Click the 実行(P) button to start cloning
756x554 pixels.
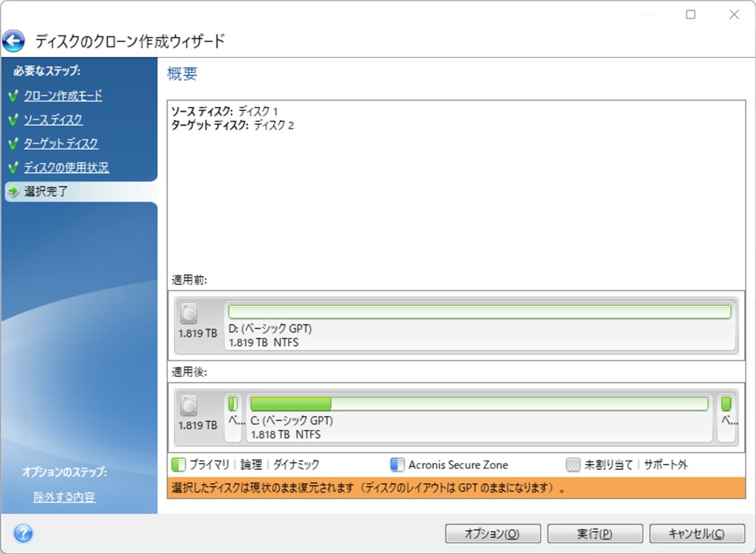tap(595, 534)
